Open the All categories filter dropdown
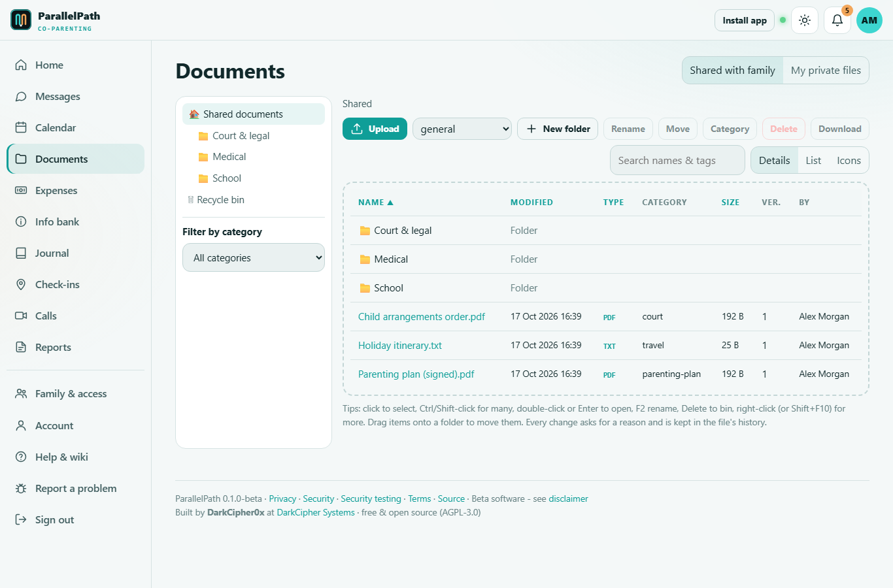The image size is (893, 588). (254, 257)
